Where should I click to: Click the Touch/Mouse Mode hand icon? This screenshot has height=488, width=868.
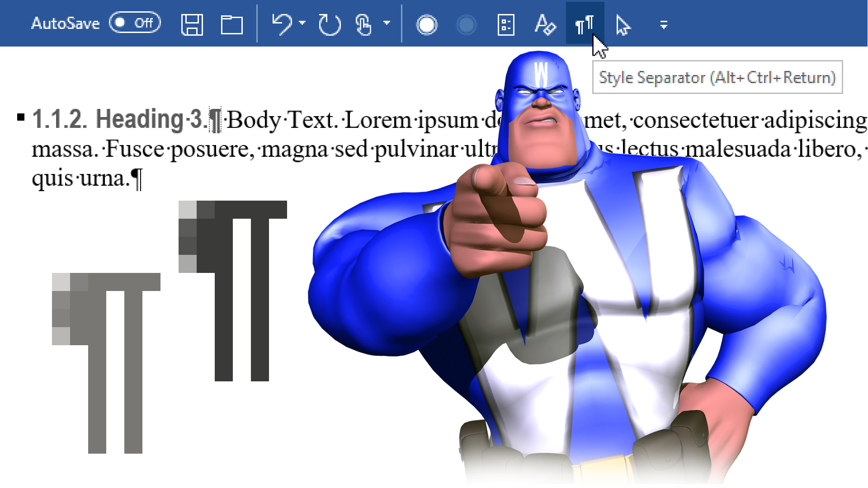363,24
